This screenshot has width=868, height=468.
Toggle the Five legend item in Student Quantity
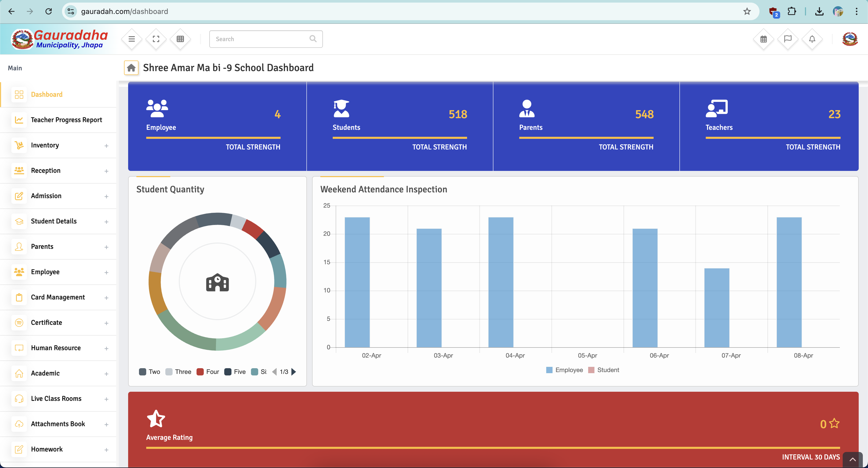[x=235, y=372]
